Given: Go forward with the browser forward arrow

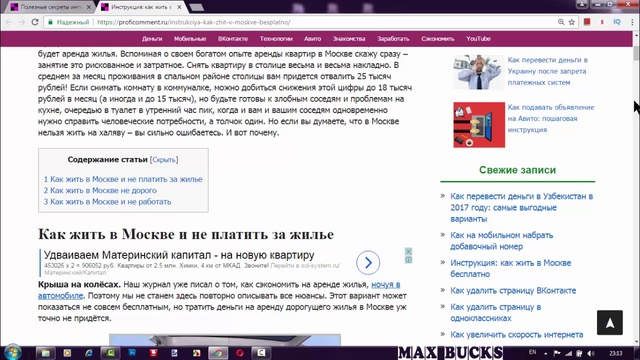Looking at the screenshot, I should (x=22, y=22).
